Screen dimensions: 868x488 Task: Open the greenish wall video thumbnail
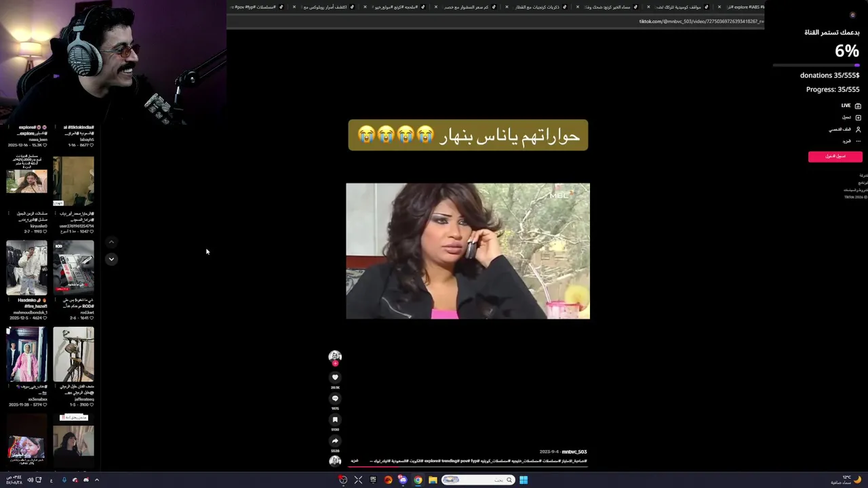[x=73, y=181]
